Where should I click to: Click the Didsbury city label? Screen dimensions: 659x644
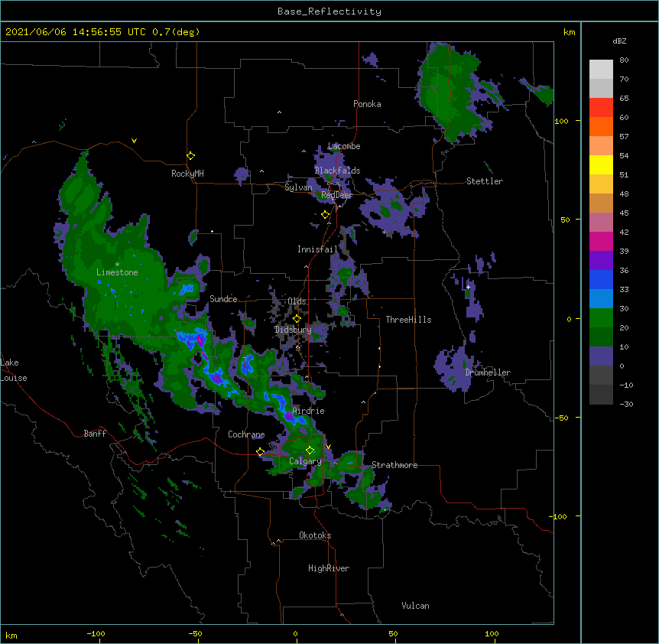[x=293, y=330]
